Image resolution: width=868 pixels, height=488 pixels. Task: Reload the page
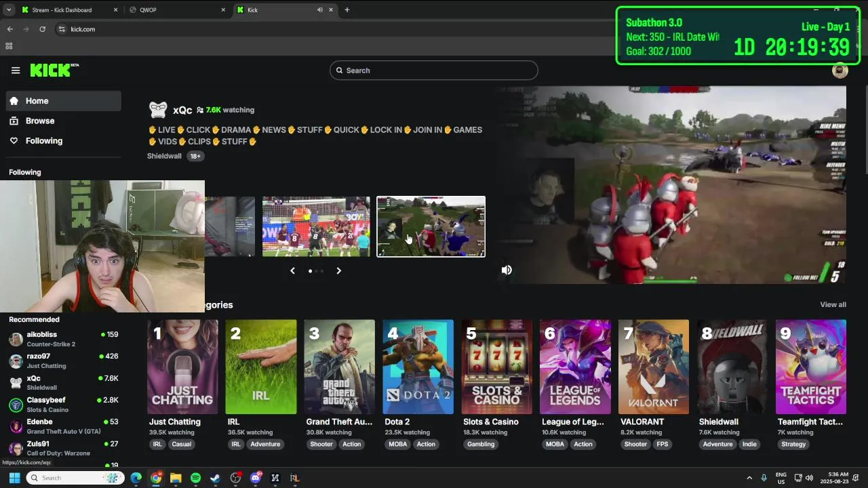coord(42,29)
